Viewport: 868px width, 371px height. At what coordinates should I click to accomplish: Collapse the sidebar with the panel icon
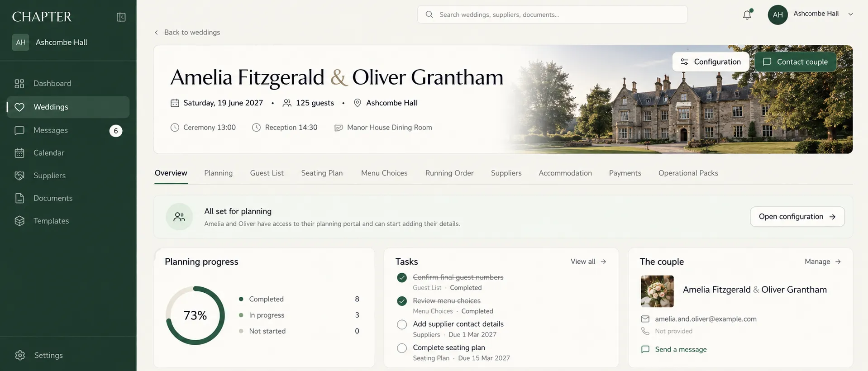(121, 17)
